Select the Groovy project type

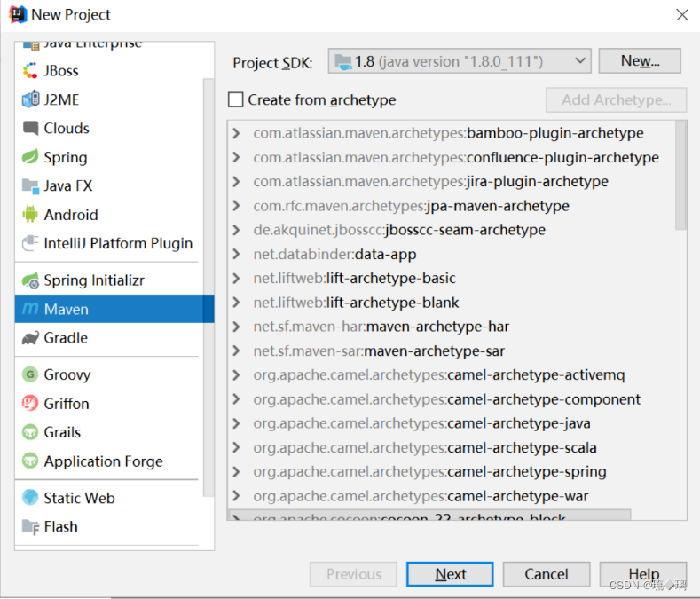click(x=109, y=374)
